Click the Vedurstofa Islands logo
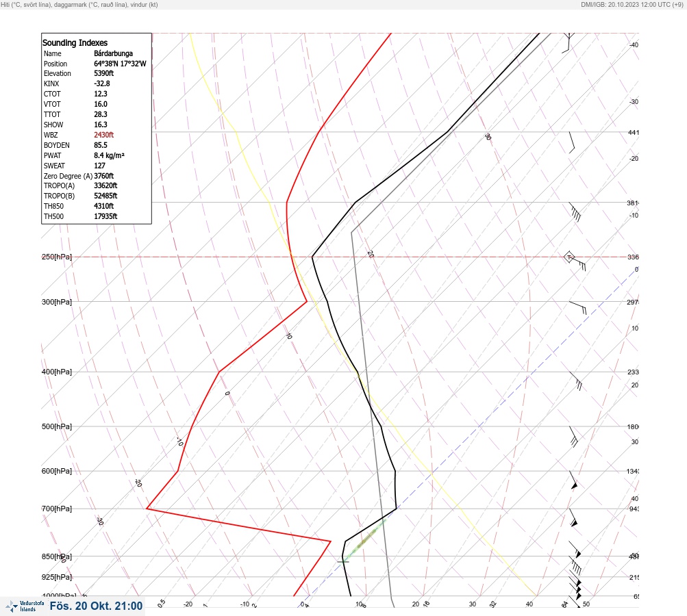Screen dimensions: 687x616 (25, 606)
